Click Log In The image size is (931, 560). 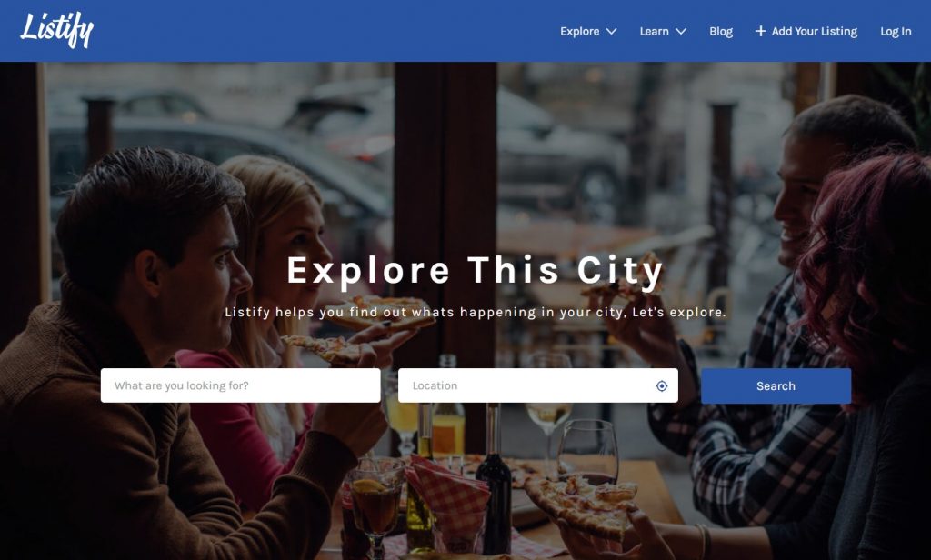coord(896,32)
